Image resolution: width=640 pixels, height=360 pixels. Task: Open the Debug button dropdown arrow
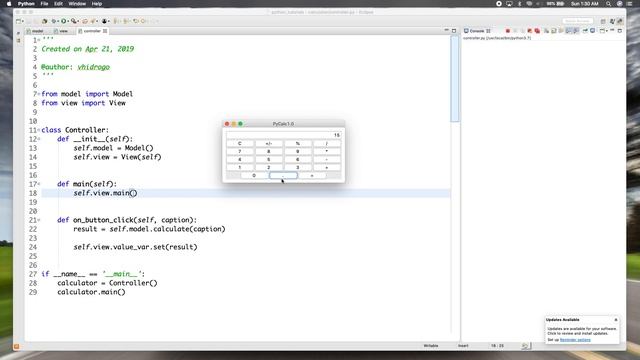pos(58,21)
